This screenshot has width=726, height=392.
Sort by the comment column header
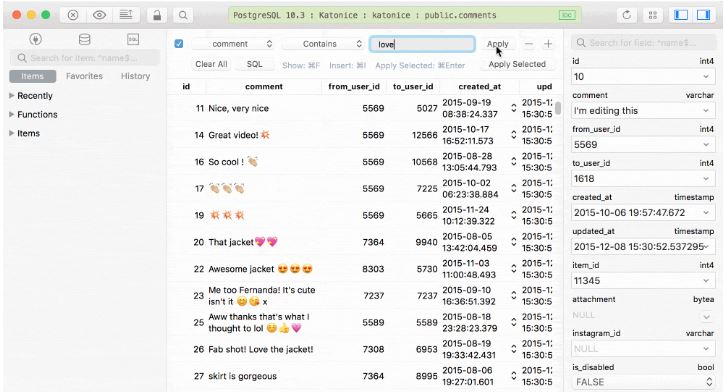coord(264,87)
